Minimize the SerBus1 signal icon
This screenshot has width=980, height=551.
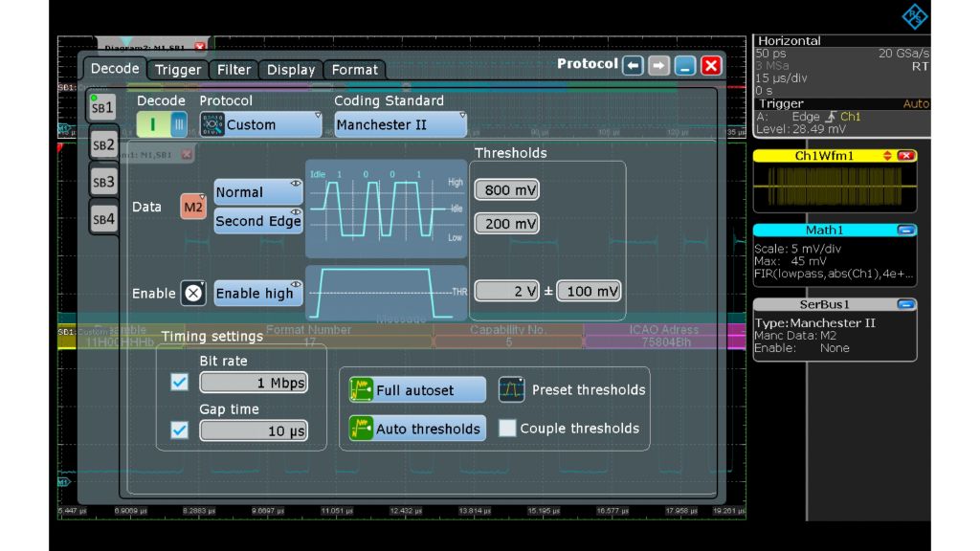[905, 305]
